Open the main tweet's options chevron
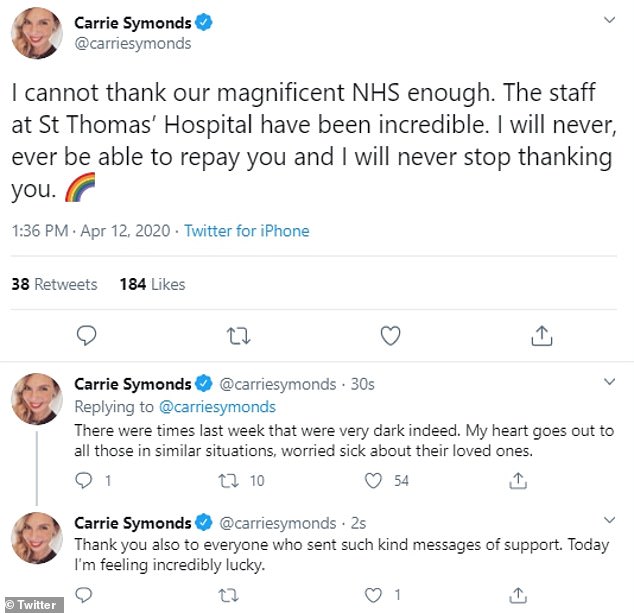This screenshot has width=634, height=613. pos(609,21)
